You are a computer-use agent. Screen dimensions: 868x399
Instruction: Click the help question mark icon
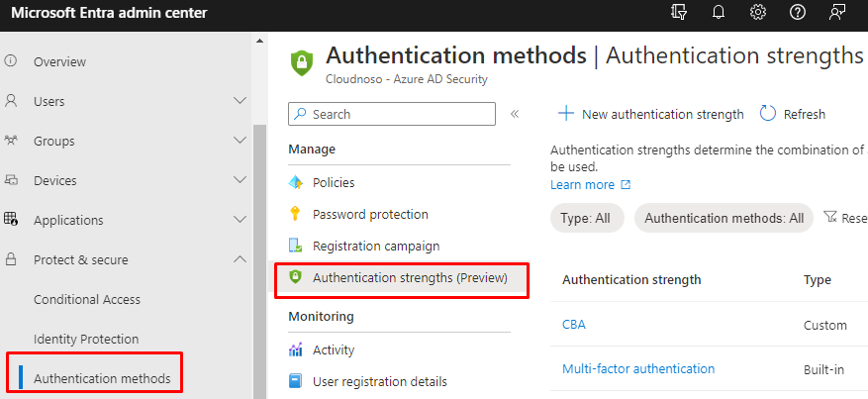coord(798,12)
